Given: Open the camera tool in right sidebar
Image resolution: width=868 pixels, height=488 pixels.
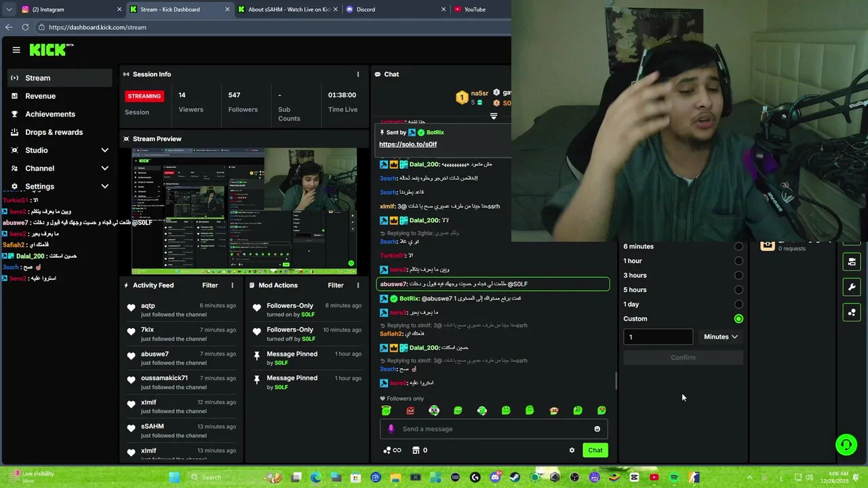Looking at the screenshot, I should click(852, 262).
